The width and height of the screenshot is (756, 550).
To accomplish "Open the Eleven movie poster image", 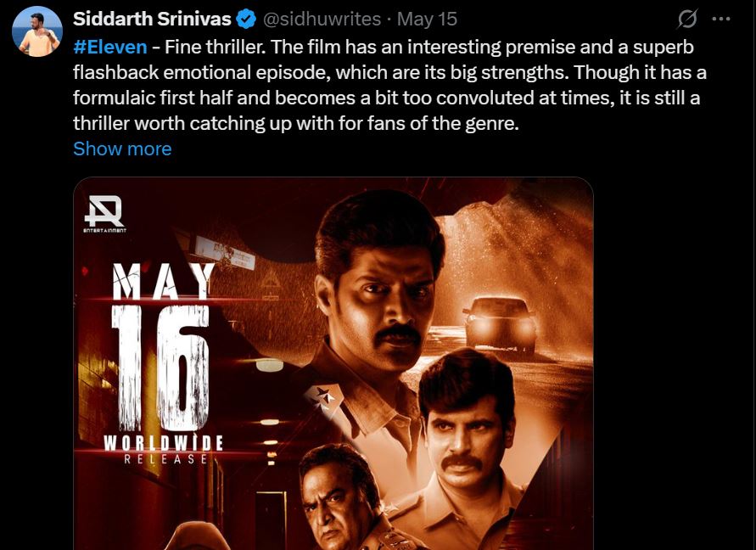I will (x=333, y=364).
